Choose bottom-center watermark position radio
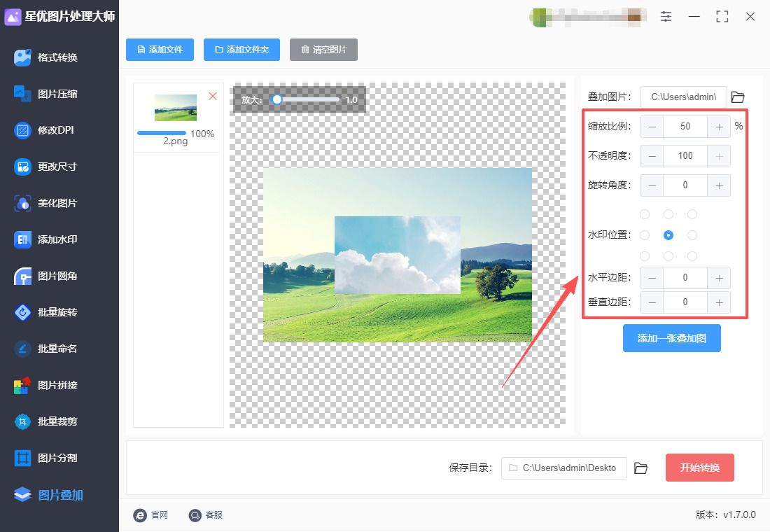Screen dimensions: 770x532 [x=668, y=256]
